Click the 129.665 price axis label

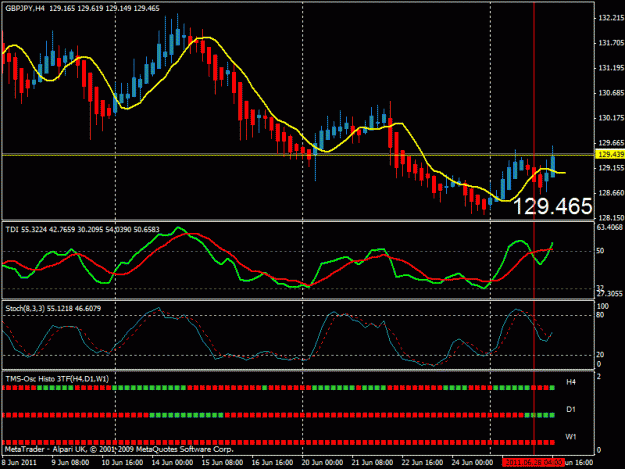pos(611,143)
